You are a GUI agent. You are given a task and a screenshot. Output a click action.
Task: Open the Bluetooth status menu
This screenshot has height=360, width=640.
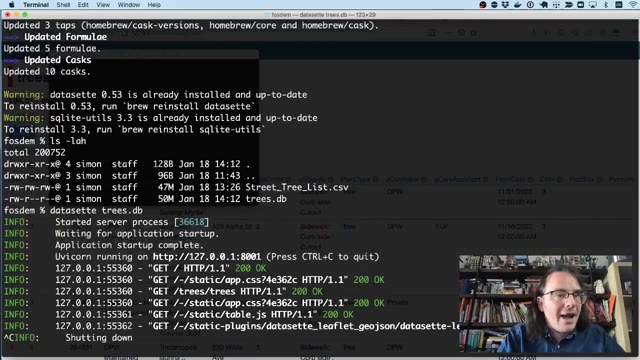[606, 5]
